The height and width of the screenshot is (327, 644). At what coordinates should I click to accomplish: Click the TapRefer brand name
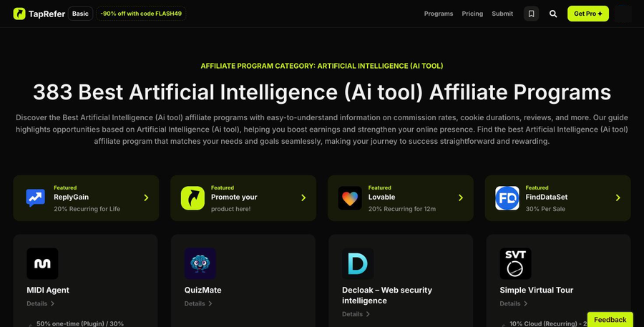click(47, 14)
